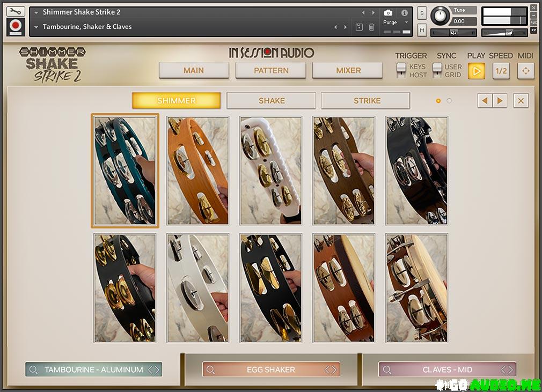
Task: Click the magnifier on Claves - Mid
Action: (x=387, y=369)
